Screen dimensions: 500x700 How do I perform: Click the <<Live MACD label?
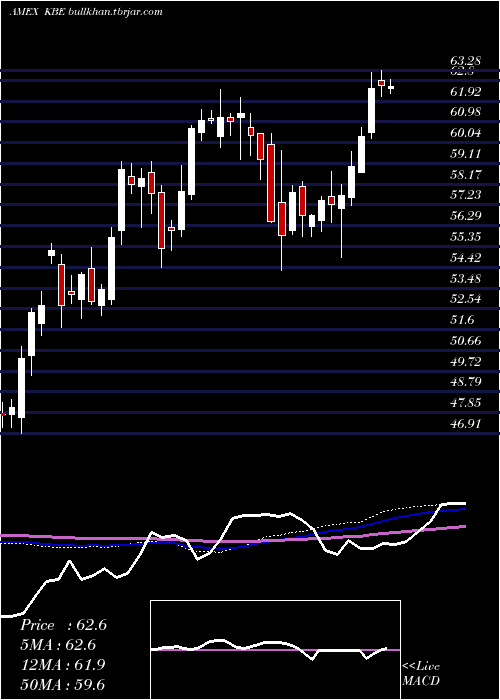[x=421, y=674]
